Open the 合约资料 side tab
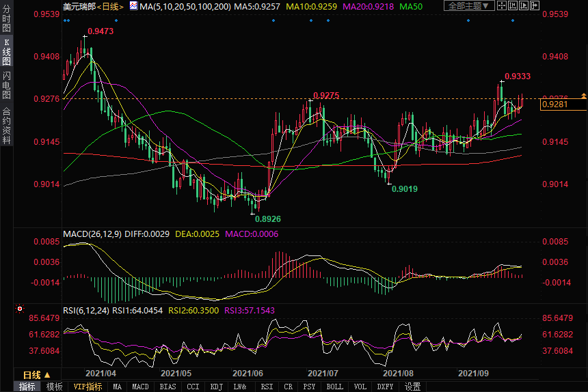This screenshot has width=588, height=392. (x=6, y=126)
